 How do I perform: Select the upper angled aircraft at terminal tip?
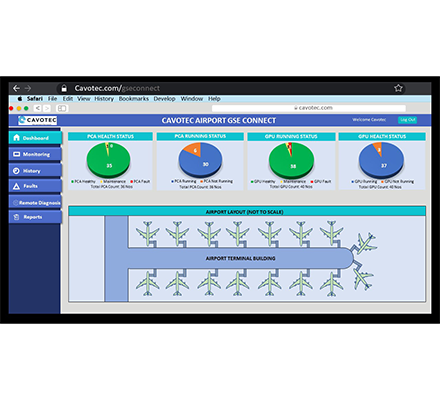(x=366, y=243)
